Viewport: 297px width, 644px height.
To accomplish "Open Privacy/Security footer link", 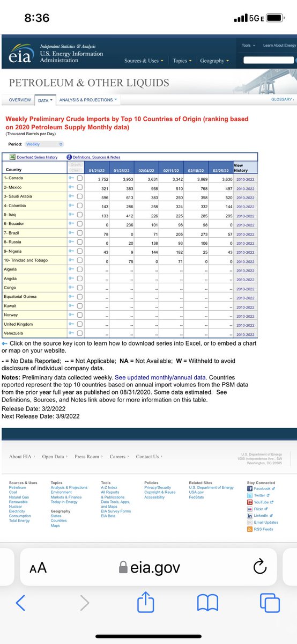I will (x=158, y=487).
